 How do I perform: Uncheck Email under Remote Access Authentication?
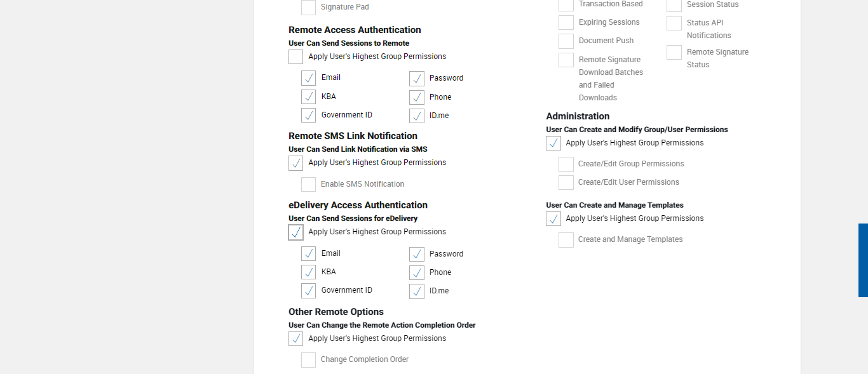308,78
